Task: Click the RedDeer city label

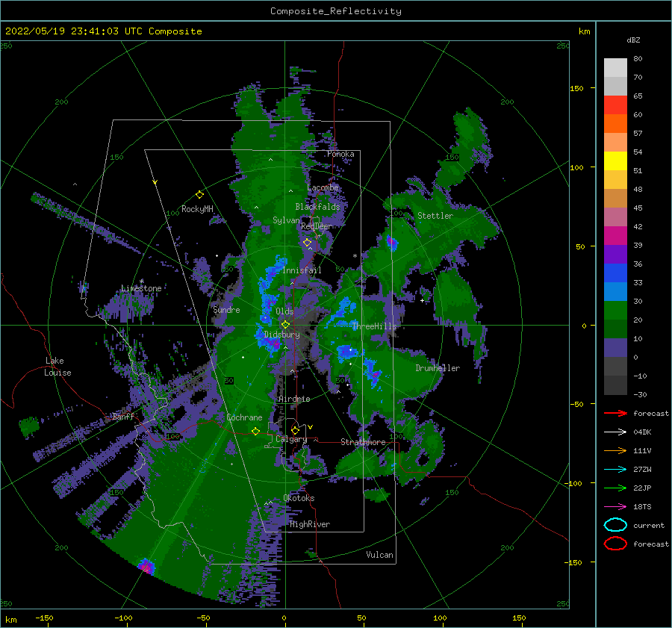Action: tap(317, 226)
